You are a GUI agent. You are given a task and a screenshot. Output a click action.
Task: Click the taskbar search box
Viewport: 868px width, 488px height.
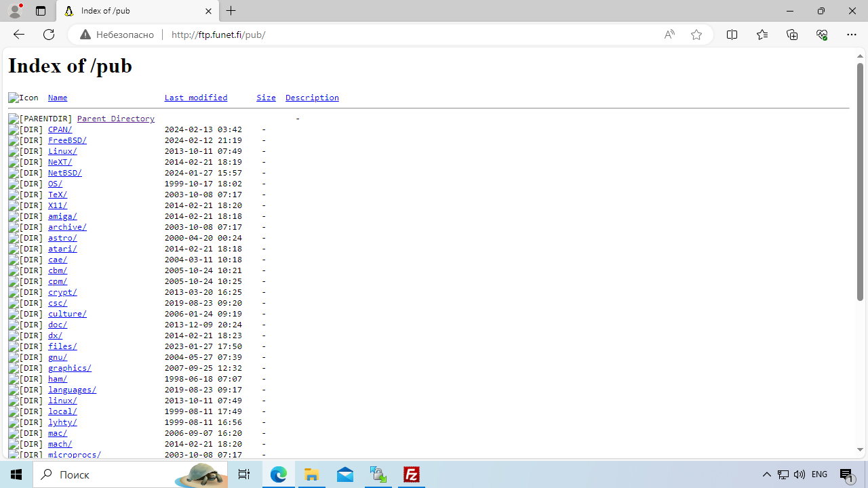pos(130,474)
